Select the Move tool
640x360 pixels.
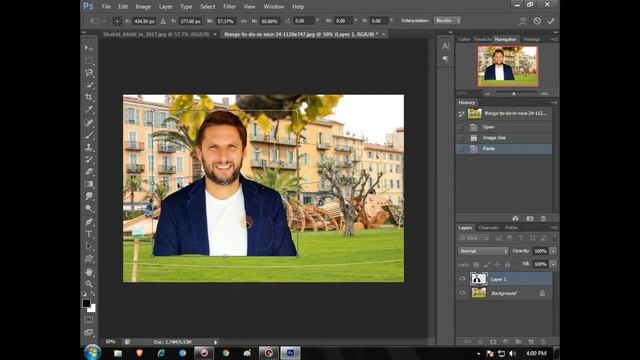tap(89, 48)
